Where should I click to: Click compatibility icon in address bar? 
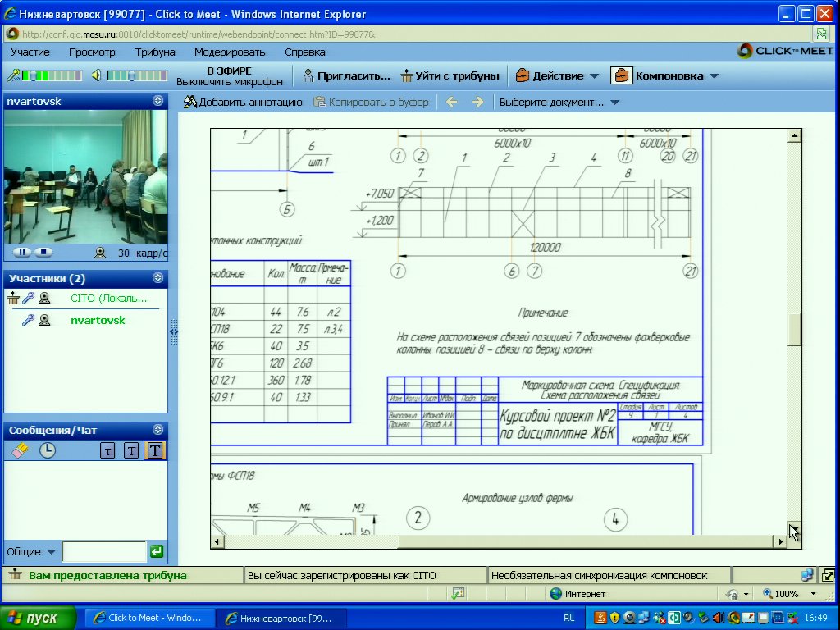(x=821, y=34)
